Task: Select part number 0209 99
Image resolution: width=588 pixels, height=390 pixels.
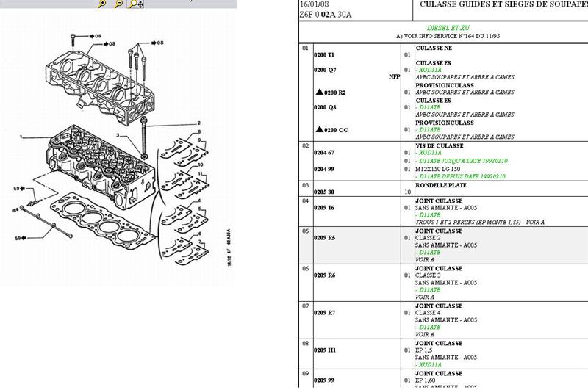Action: pyautogui.click(x=324, y=380)
